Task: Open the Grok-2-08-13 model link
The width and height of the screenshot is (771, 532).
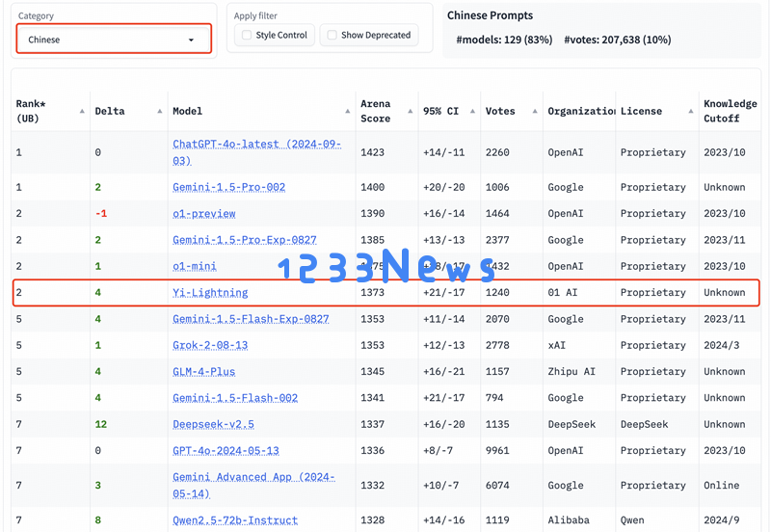Action: point(210,345)
